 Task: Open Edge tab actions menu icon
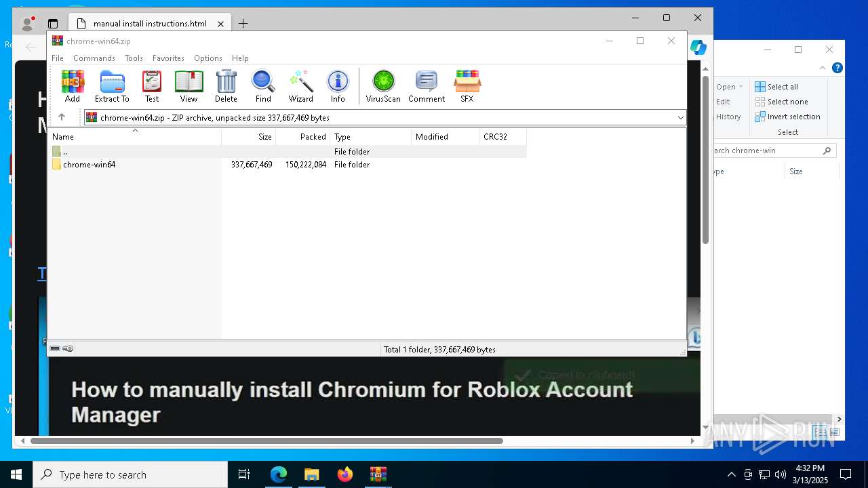coord(53,24)
